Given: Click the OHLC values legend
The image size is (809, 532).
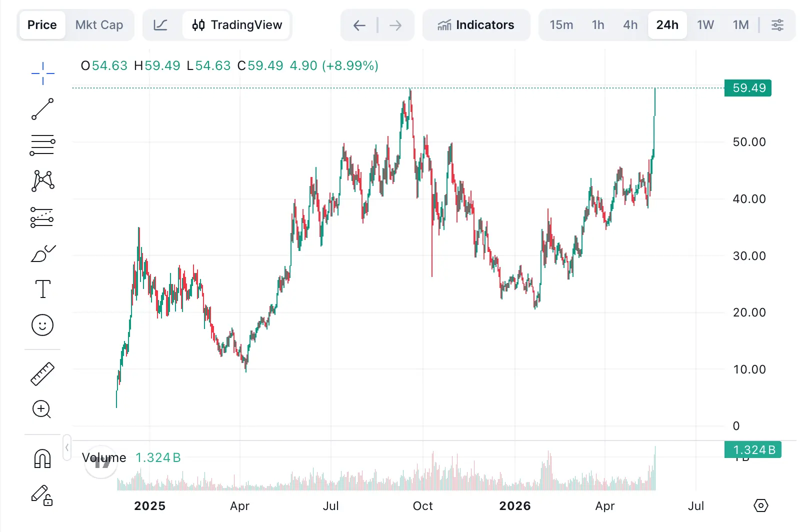Looking at the screenshot, I should point(229,65).
